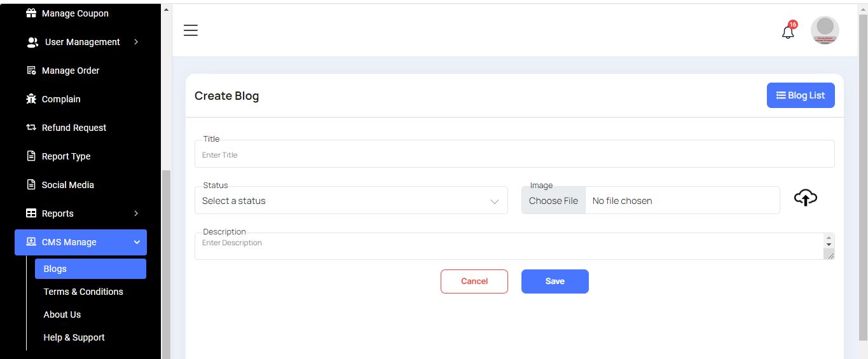
Task: Click the Choose File button
Action: point(553,201)
